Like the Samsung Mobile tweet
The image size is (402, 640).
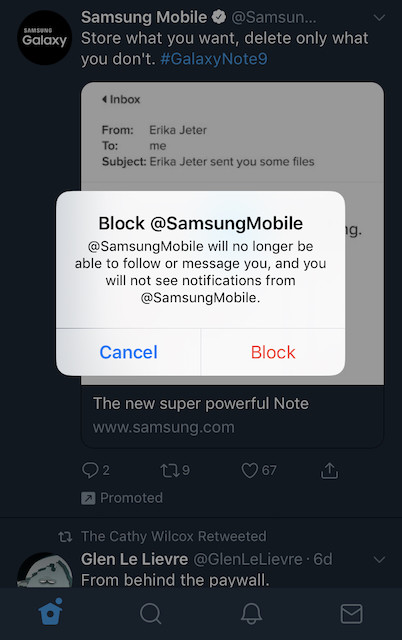[249, 470]
